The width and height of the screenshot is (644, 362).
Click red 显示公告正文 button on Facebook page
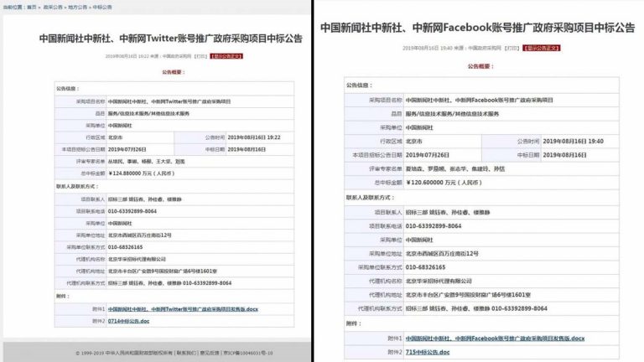[x=542, y=48]
